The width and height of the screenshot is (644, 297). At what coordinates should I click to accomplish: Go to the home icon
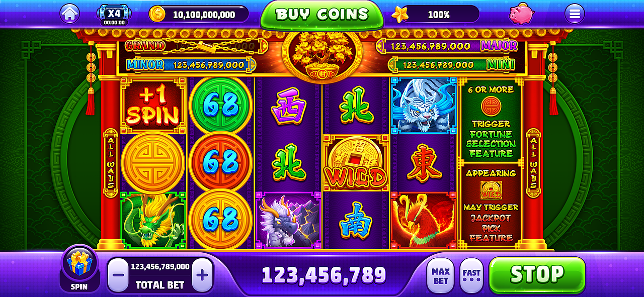click(70, 14)
